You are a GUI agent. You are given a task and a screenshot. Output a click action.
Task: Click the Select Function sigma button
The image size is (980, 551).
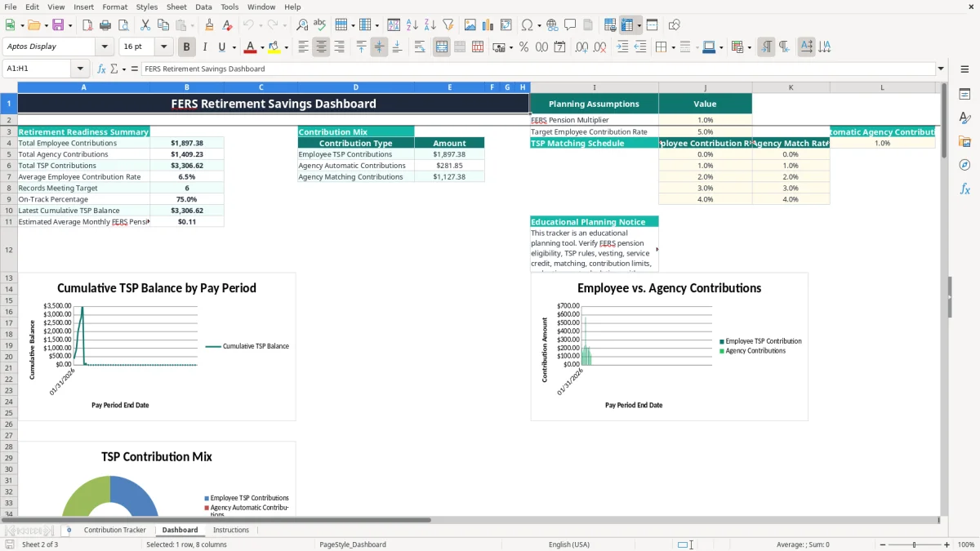click(x=114, y=69)
